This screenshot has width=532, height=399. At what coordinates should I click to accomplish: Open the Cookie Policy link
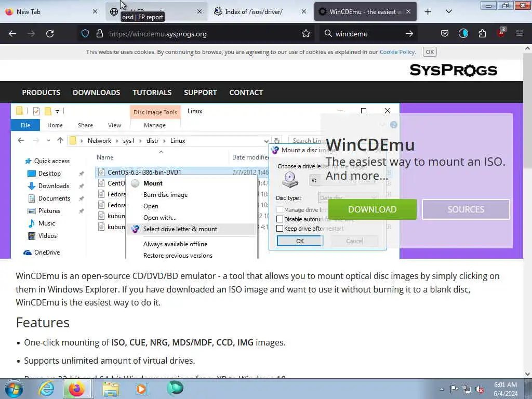[x=397, y=52]
